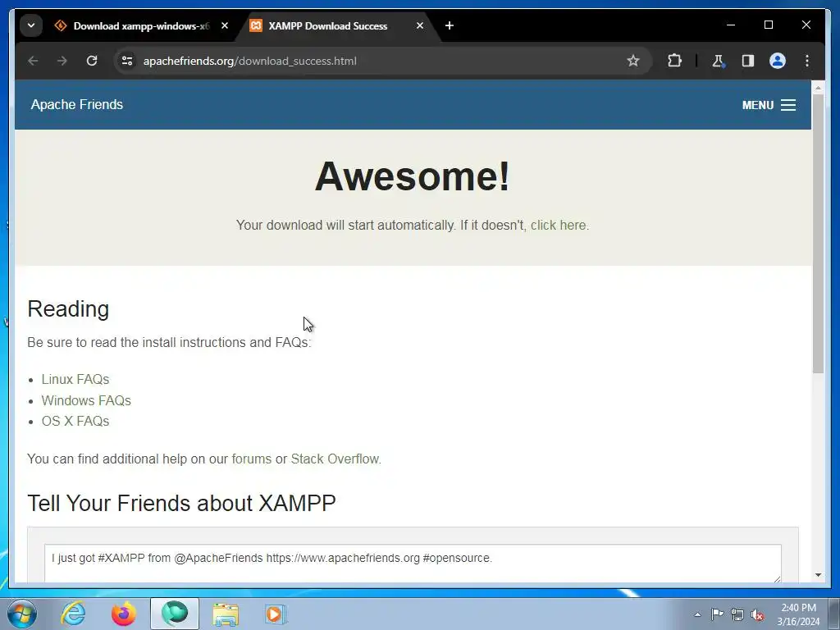Viewport: 840px width, 630px height.
Task: Open the Linux FAQs link
Action: (75, 379)
